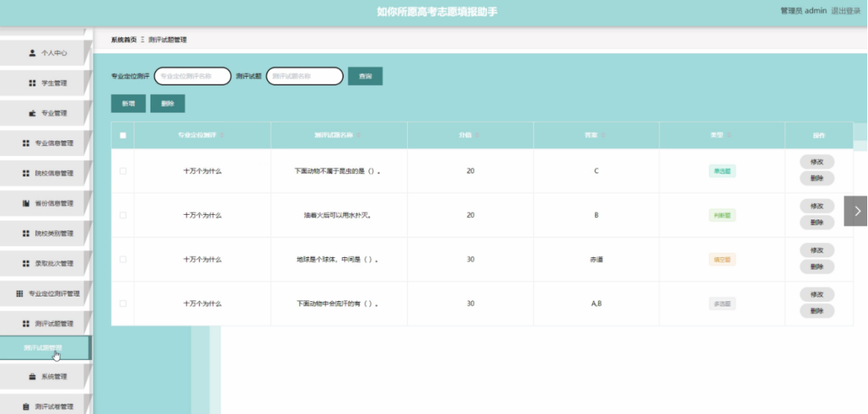This screenshot has height=414, width=868.
Task: Sort by the 专业定位测评 column arrows
Action: point(223,135)
